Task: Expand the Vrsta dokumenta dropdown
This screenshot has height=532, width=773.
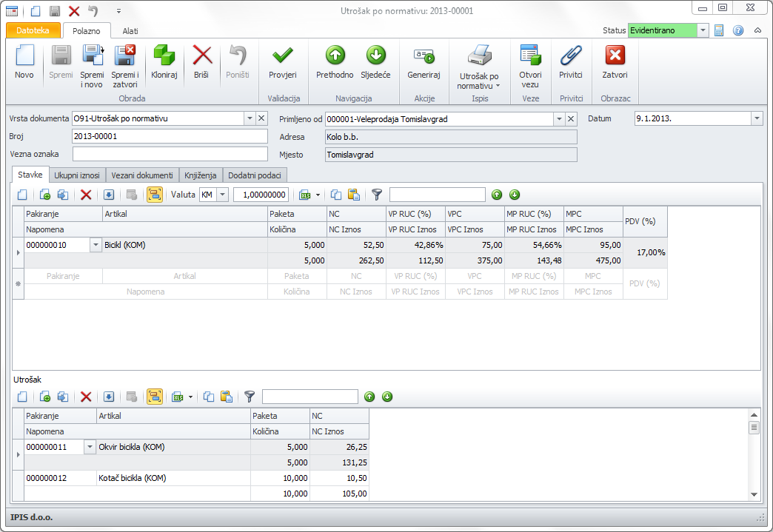Action: pyautogui.click(x=250, y=118)
